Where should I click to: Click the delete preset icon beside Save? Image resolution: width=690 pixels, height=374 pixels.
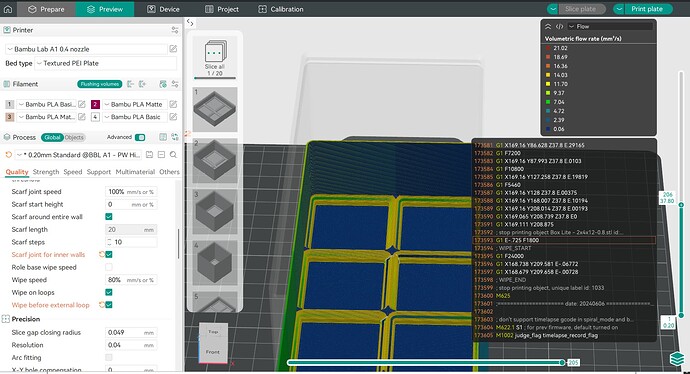point(161,155)
